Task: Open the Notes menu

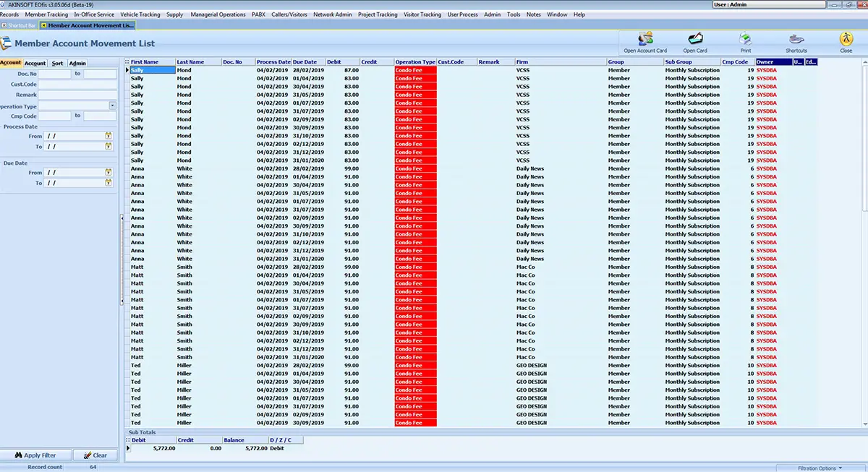Action: pyautogui.click(x=534, y=14)
